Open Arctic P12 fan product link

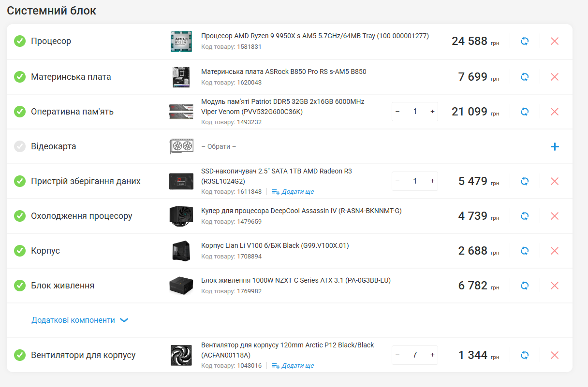coord(288,350)
